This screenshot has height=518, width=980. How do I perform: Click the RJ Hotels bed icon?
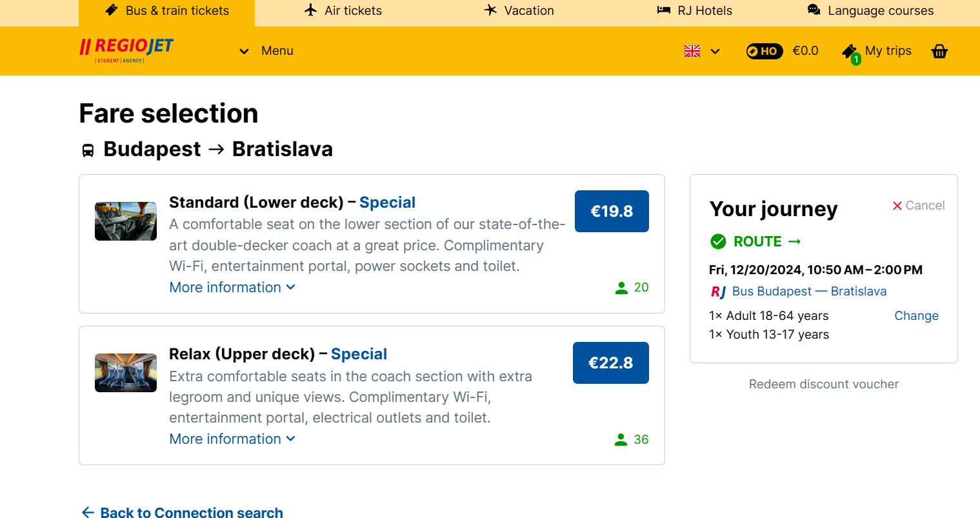click(x=664, y=10)
